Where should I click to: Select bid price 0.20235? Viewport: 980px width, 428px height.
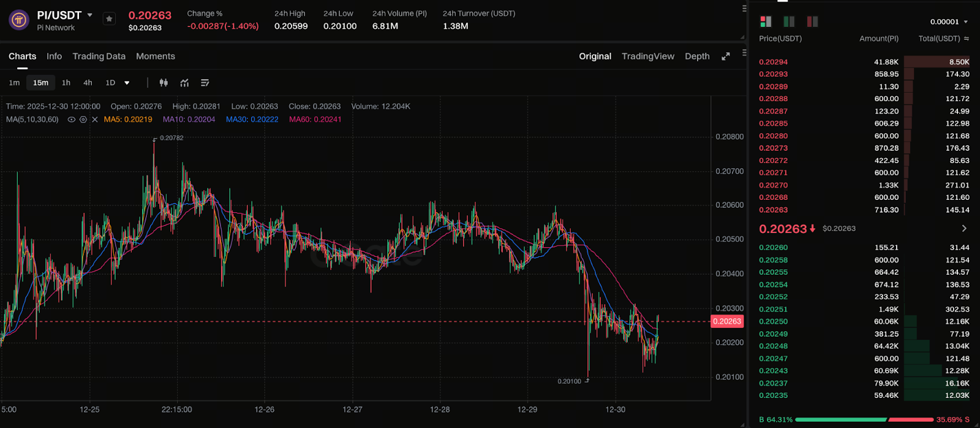[774, 396]
